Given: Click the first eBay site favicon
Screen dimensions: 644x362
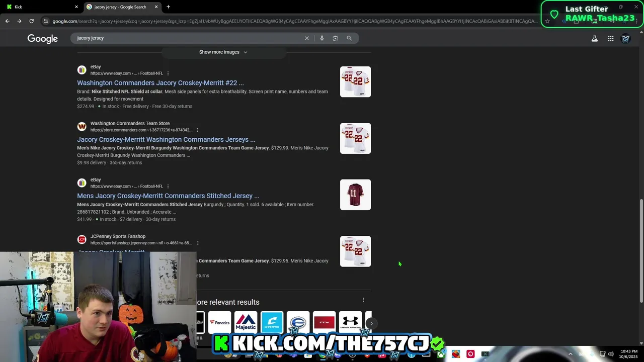Looking at the screenshot, I should pyautogui.click(x=82, y=70).
